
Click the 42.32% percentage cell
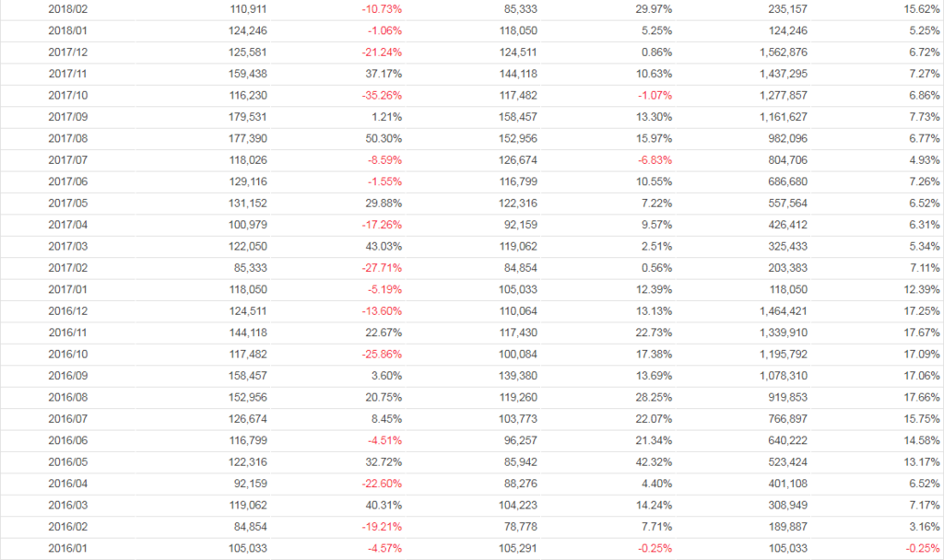[x=653, y=461]
